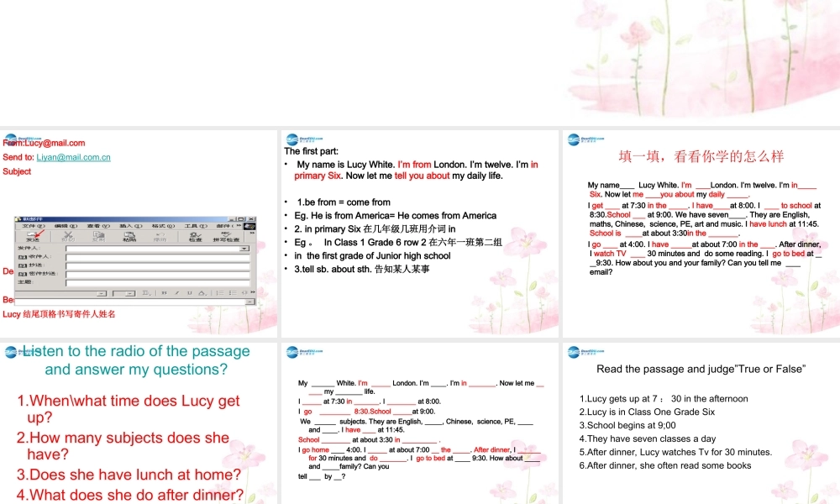This screenshot has width=840, height=504.
Task: Click the 抄送 CC input field
Action: [x=158, y=265]
